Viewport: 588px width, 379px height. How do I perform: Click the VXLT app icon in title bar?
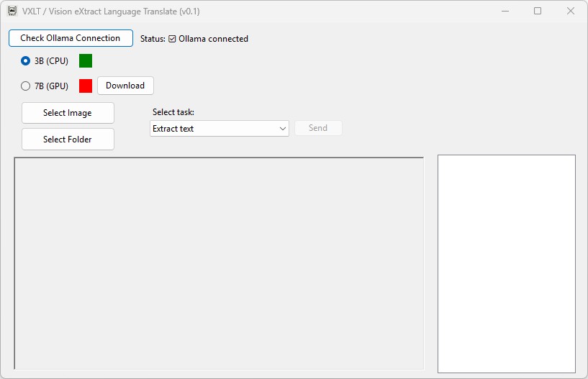pyautogui.click(x=12, y=11)
